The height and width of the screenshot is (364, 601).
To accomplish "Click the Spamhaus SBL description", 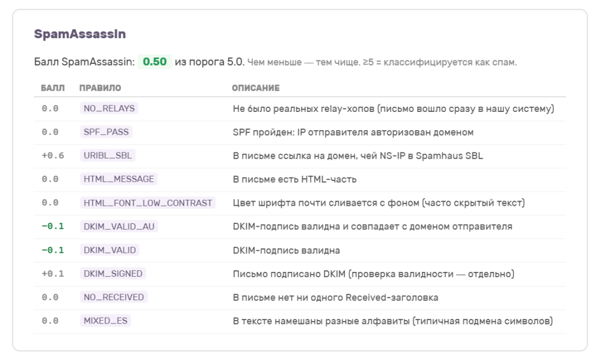I will (357, 156).
